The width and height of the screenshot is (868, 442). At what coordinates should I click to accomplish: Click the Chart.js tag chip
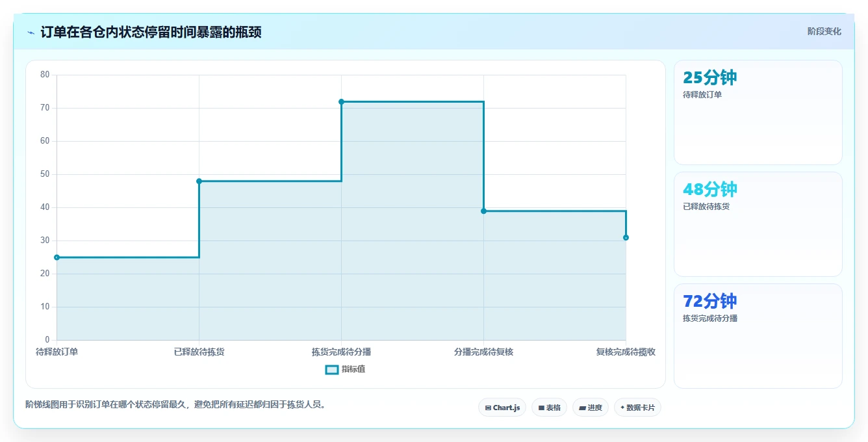coord(502,408)
